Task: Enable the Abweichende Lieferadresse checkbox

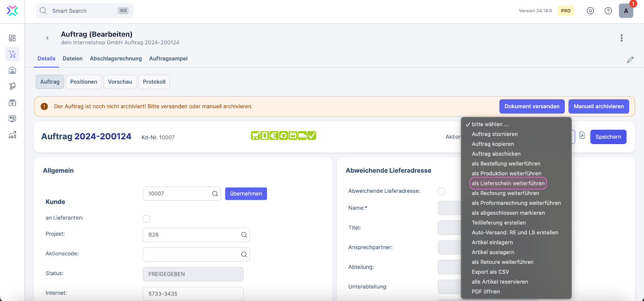Action: pos(441,191)
